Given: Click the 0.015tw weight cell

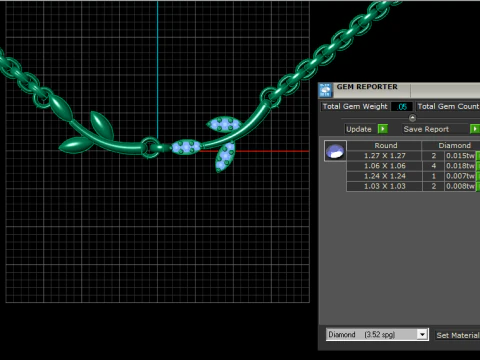Looking at the screenshot, I should 460,156.
